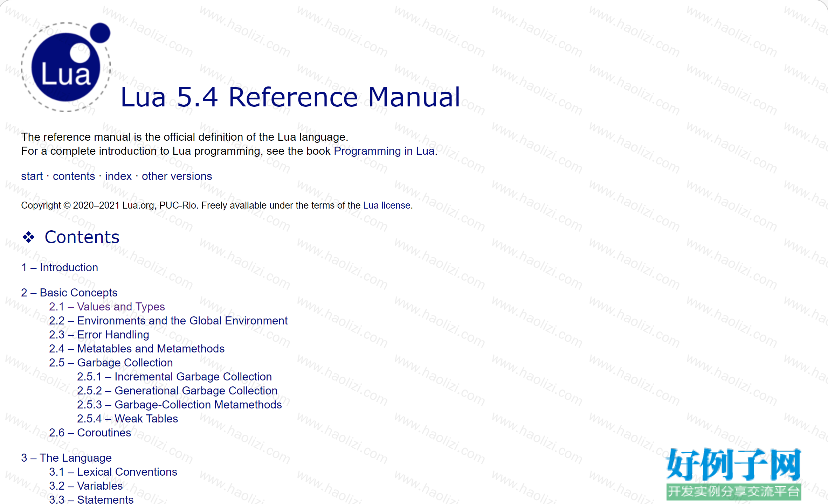The height and width of the screenshot is (504, 828).
Task: Jump to the contents link
Action: tap(74, 176)
